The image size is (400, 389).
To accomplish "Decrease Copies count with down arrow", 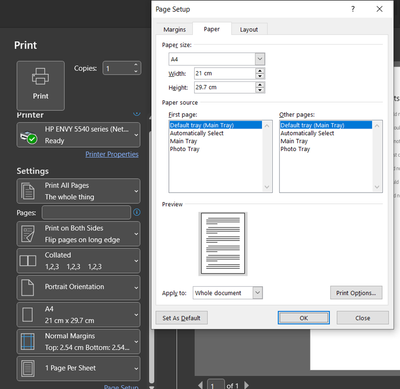I will (136, 71).
